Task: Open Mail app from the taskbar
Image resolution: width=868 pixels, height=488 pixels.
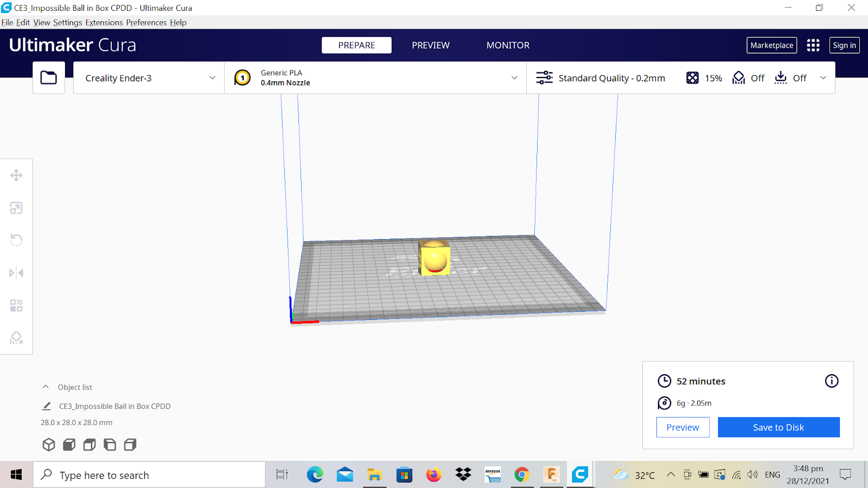Action: click(x=345, y=475)
